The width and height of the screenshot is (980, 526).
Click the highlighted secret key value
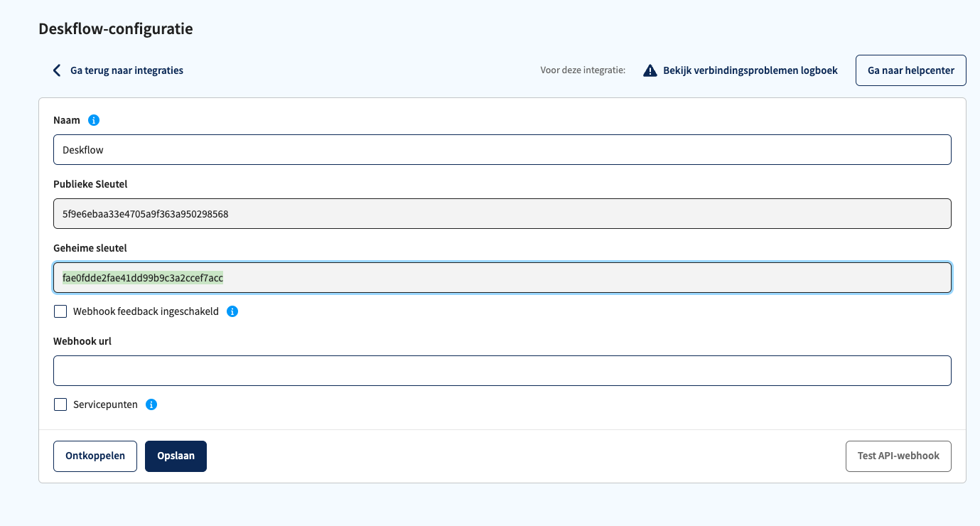point(142,277)
